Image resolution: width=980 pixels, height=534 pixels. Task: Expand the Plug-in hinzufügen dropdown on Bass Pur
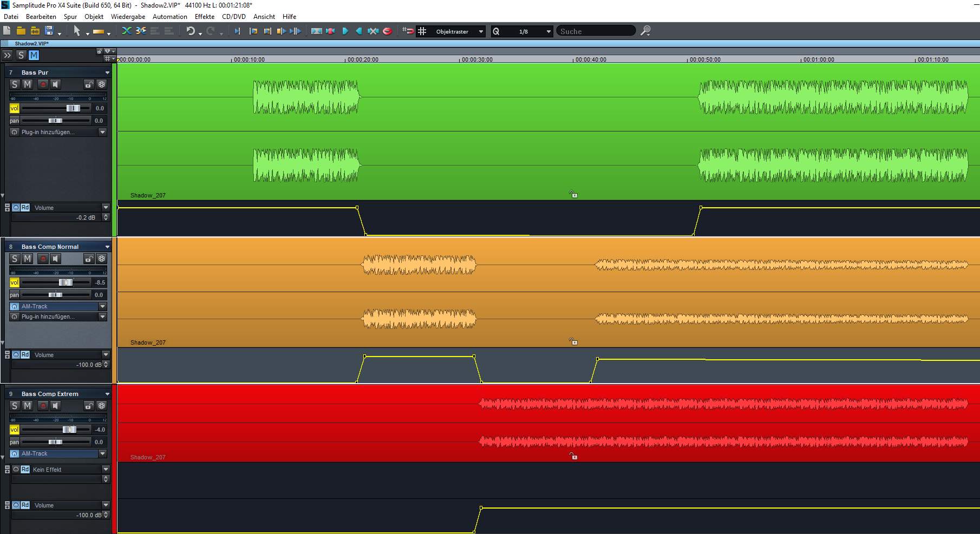click(102, 132)
